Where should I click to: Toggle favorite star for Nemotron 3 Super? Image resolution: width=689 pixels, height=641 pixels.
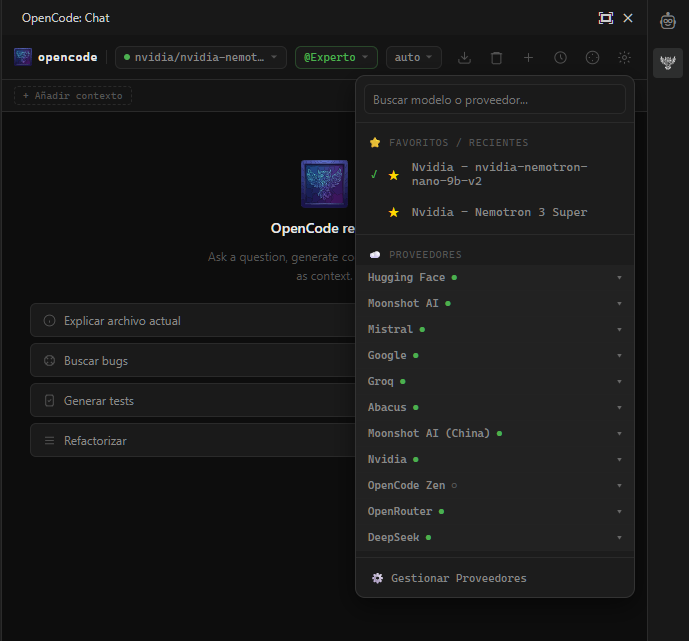[394, 213]
